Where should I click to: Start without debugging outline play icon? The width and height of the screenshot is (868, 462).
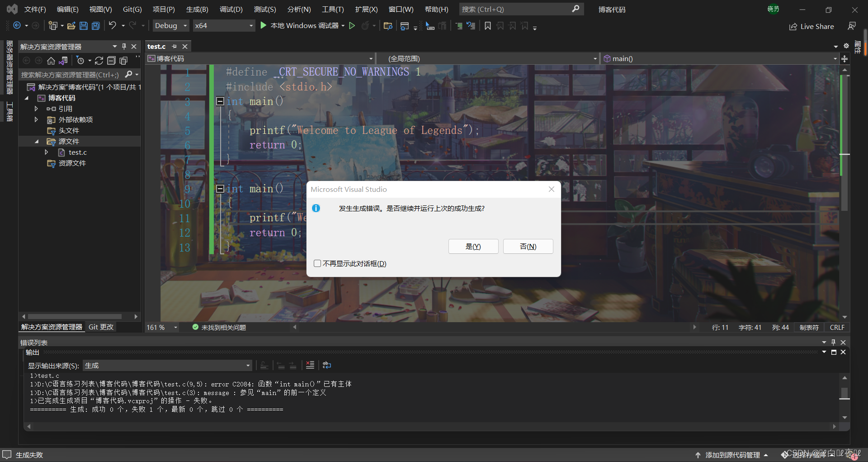(x=352, y=26)
